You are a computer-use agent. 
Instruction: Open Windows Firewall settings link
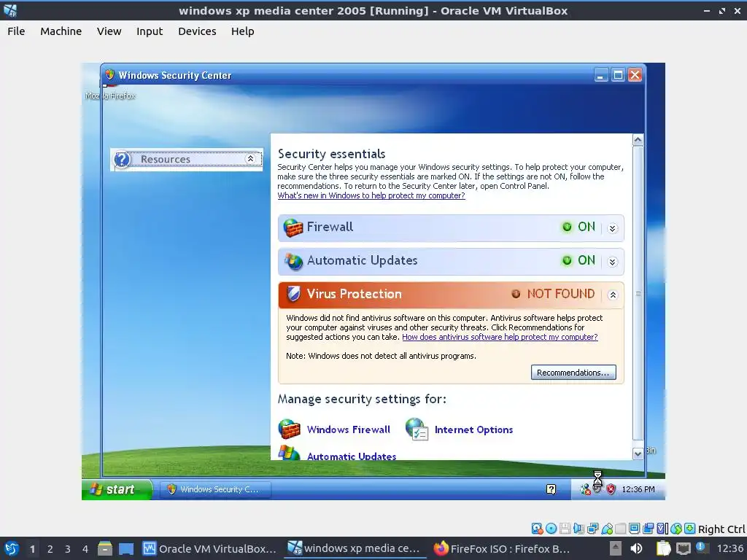coord(348,429)
